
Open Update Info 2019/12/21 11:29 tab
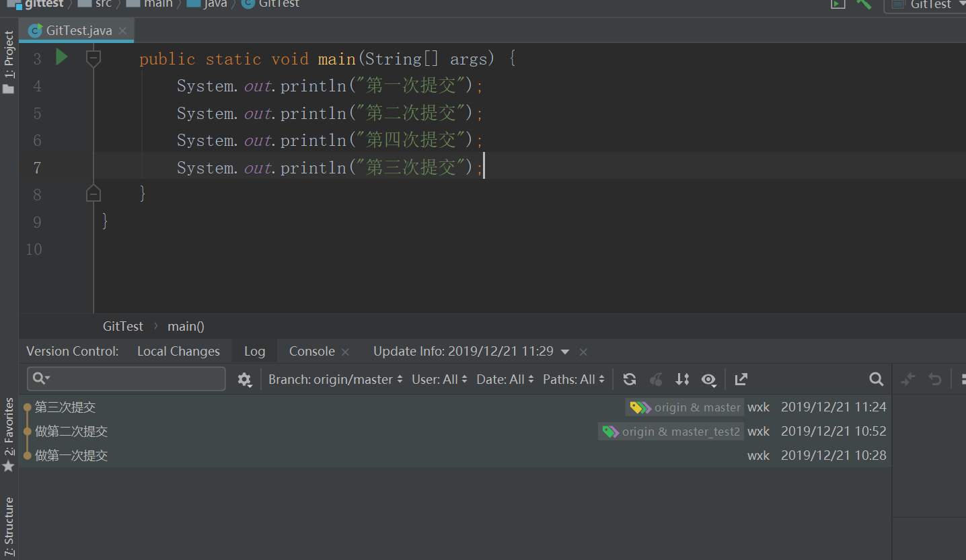pos(463,351)
